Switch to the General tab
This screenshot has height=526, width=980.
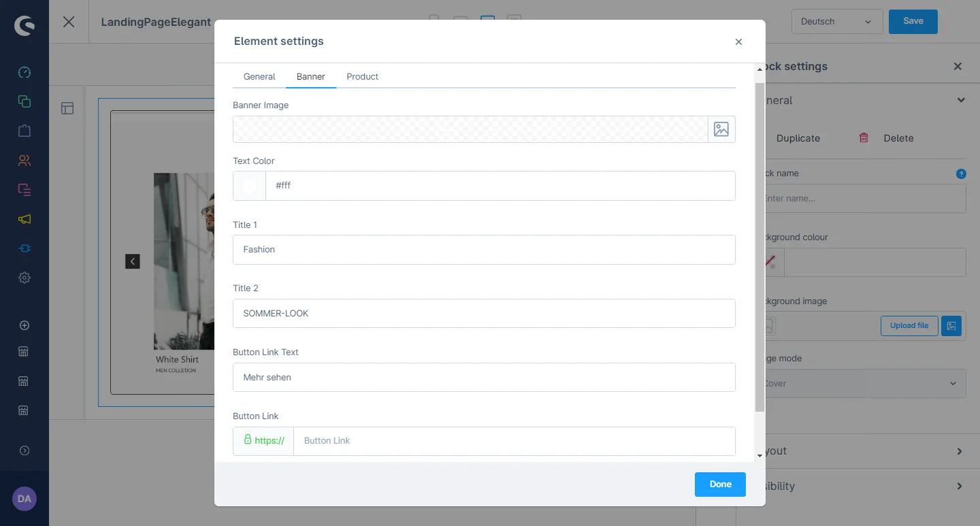click(259, 76)
